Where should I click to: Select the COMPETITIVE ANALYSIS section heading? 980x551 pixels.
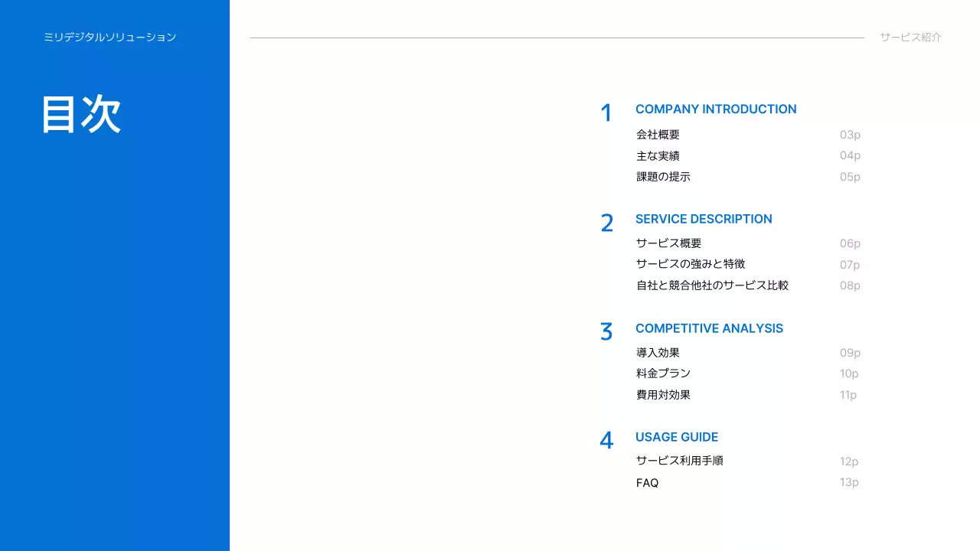pyautogui.click(x=708, y=328)
